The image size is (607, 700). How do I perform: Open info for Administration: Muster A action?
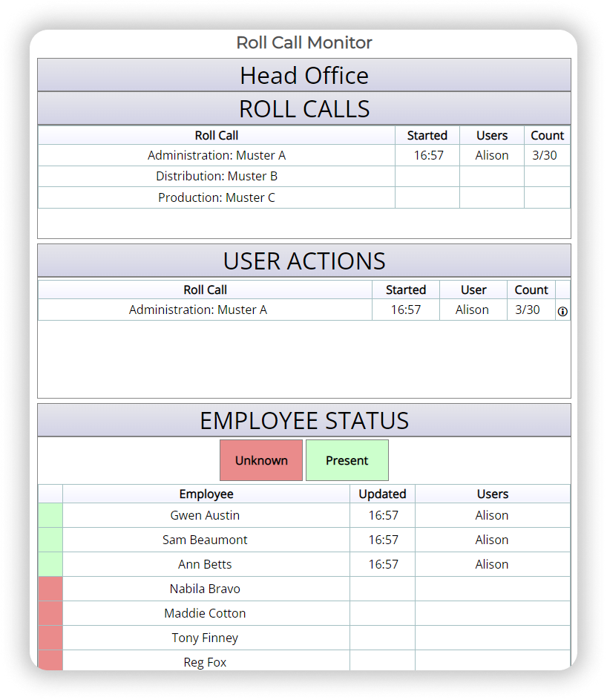pyautogui.click(x=562, y=310)
